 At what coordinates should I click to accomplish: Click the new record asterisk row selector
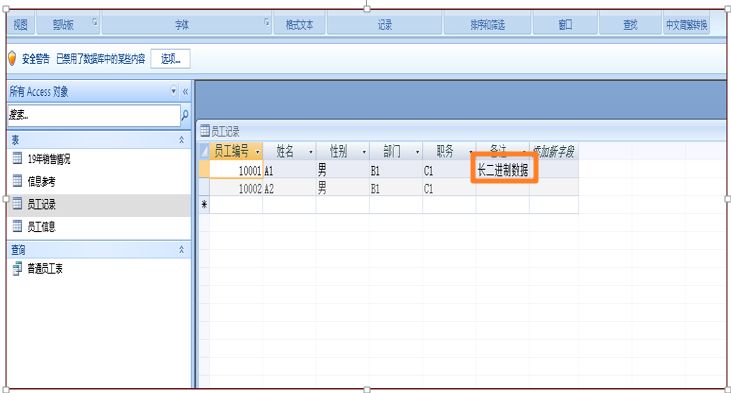204,204
